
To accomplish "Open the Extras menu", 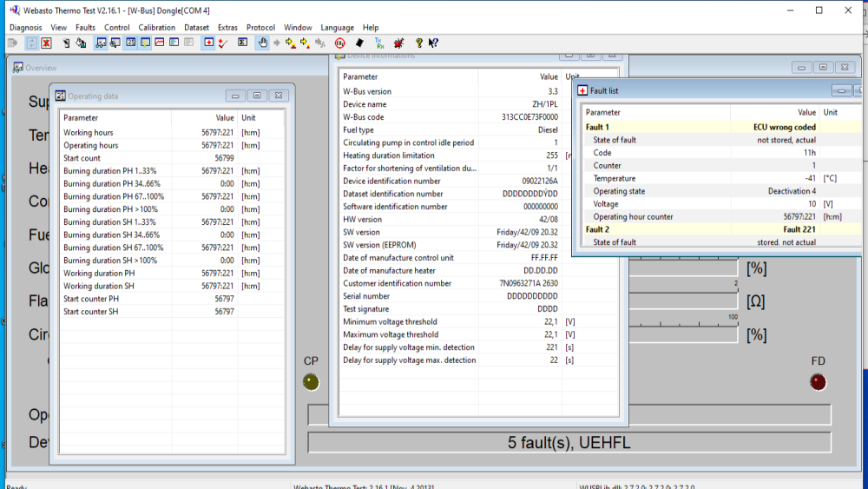I will pos(227,27).
